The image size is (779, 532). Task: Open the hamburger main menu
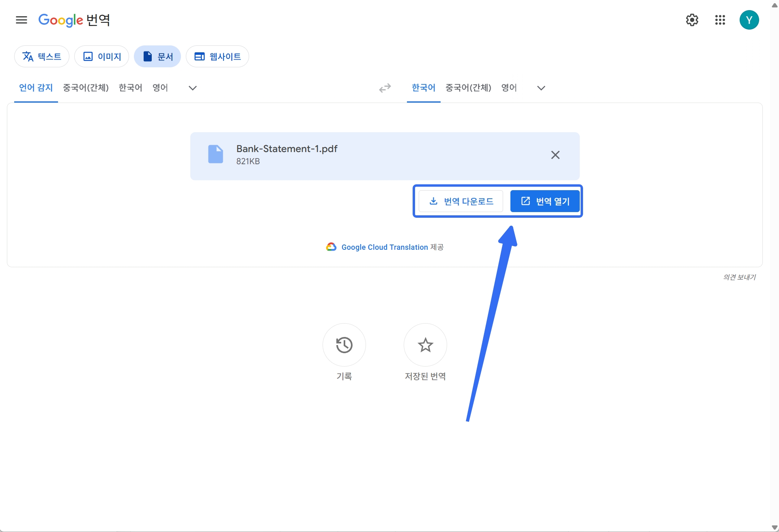coord(22,20)
